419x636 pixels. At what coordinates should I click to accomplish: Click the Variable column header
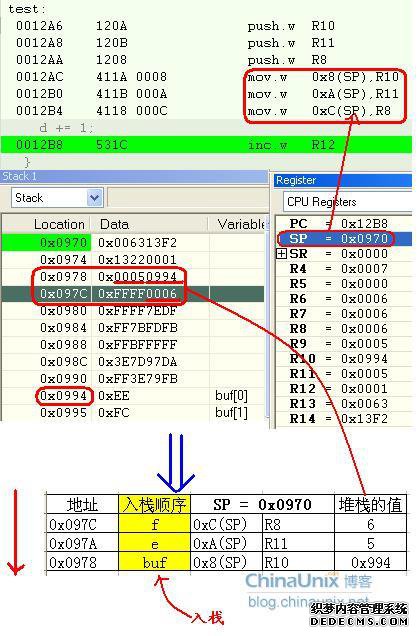pyautogui.click(x=238, y=224)
